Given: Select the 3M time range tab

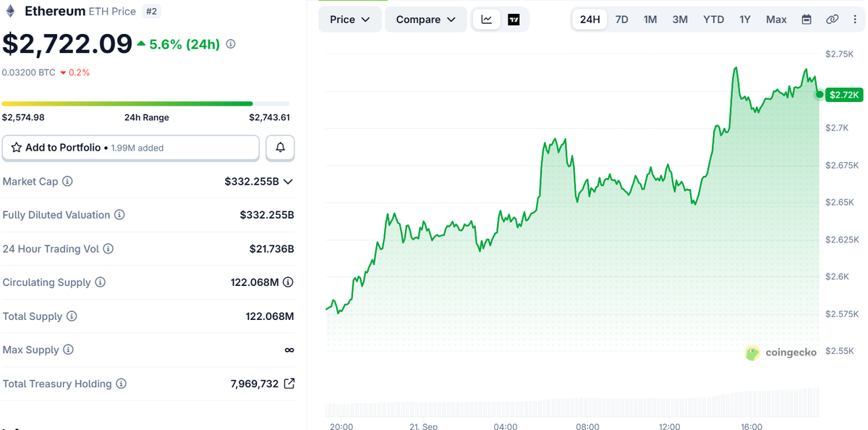Looking at the screenshot, I should click(x=680, y=20).
